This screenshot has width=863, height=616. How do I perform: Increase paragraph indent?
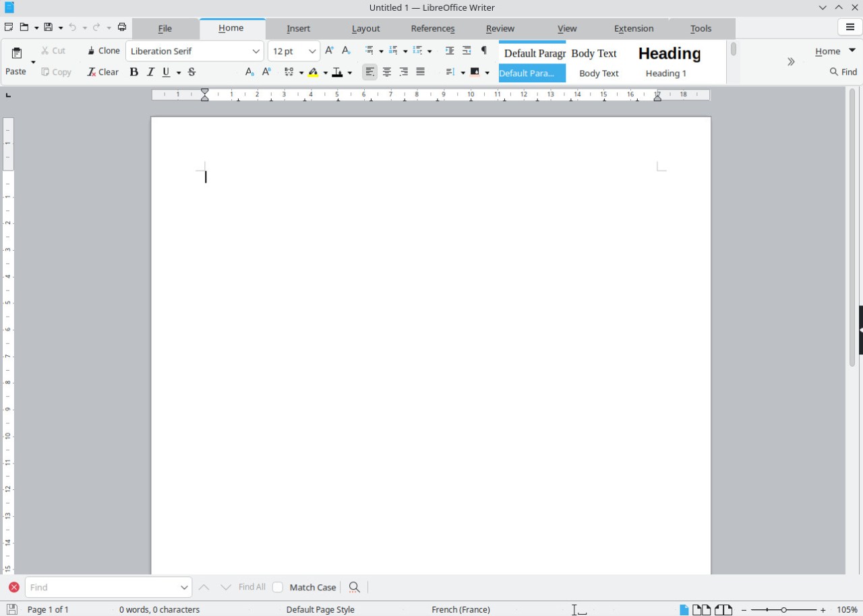tap(450, 50)
